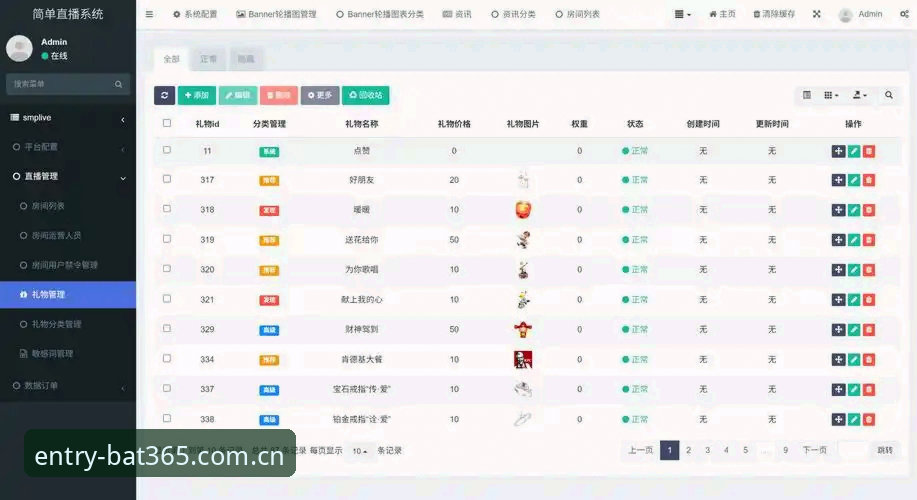Delete gift row 338
The width and height of the screenshot is (917, 500).
(869, 419)
